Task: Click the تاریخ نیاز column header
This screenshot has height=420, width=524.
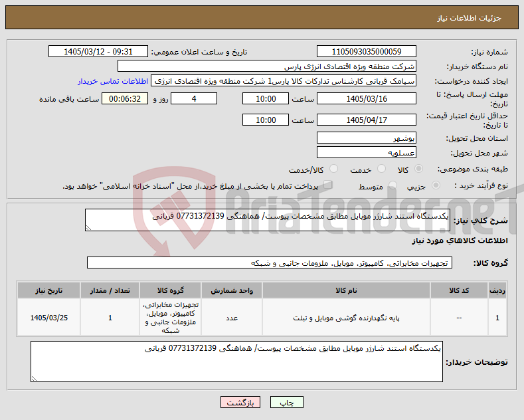Action: click(x=48, y=290)
